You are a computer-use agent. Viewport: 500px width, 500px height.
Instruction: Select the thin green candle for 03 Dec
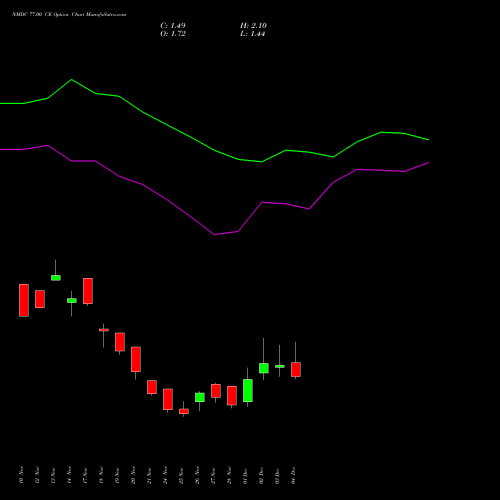click(x=280, y=366)
